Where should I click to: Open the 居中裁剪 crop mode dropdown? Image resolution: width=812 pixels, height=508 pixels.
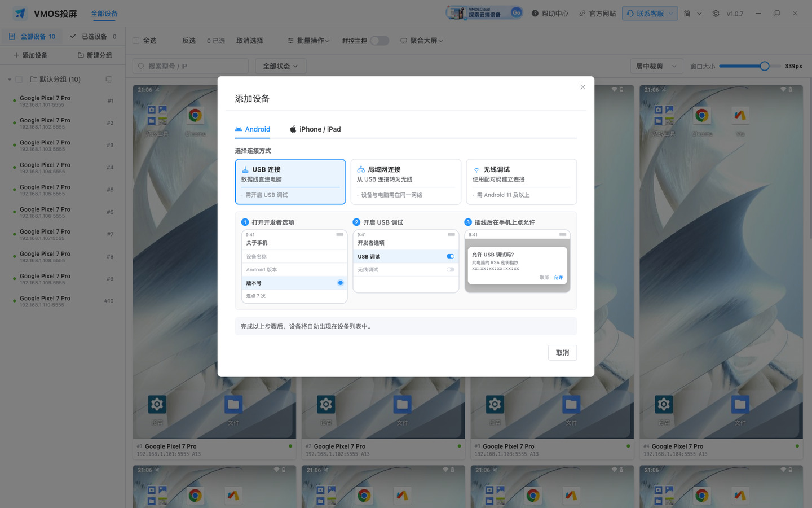click(x=656, y=66)
